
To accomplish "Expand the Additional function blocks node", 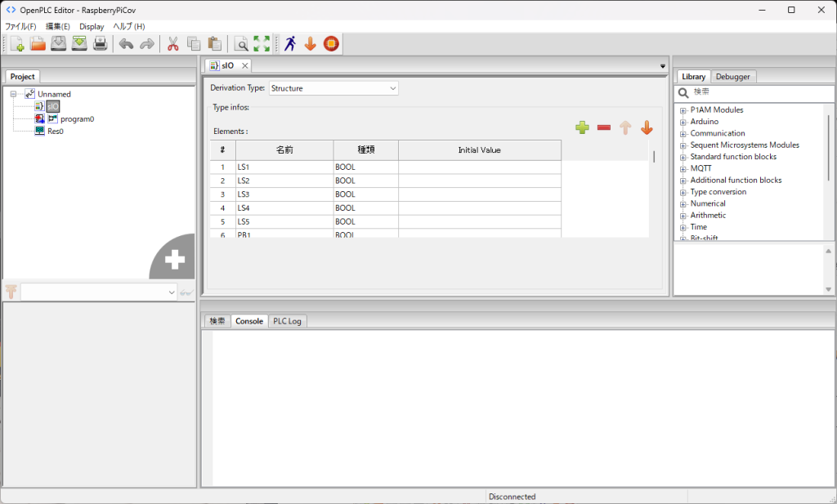I will [x=683, y=181].
